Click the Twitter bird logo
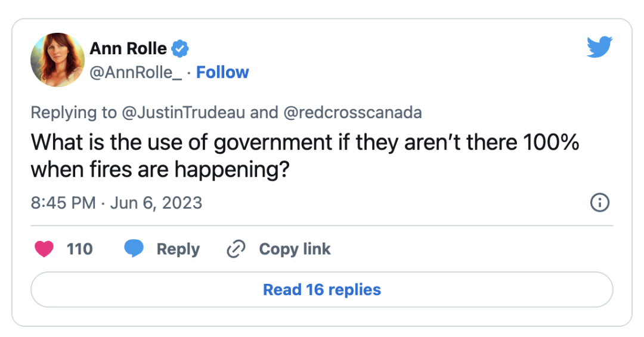 (599, 47)
